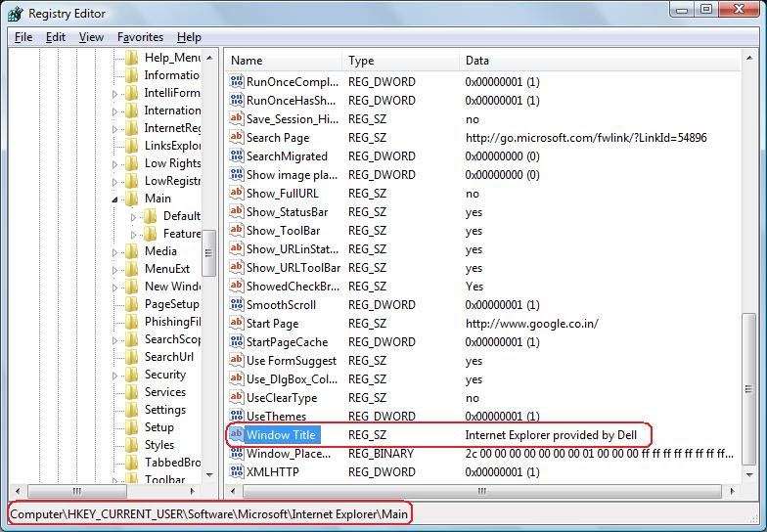Click the StartPageCache DWORD value icon

click(237, 341)
